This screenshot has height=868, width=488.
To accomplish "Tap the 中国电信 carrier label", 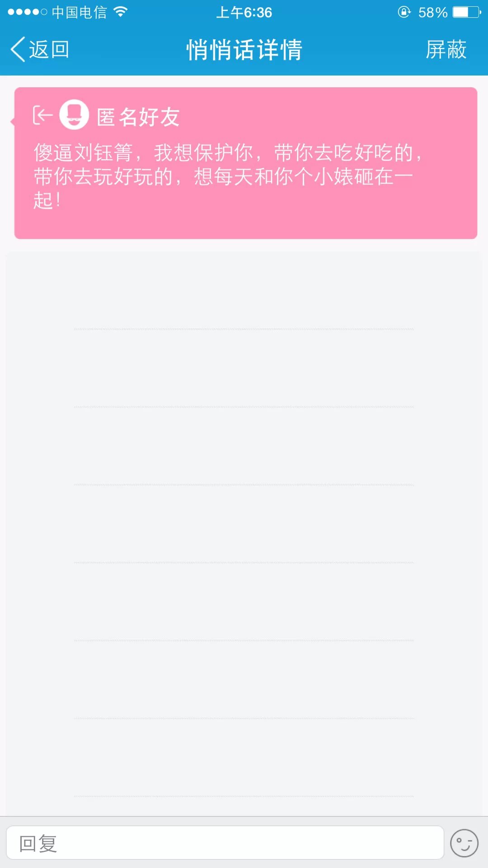I will tap(79, 12).
